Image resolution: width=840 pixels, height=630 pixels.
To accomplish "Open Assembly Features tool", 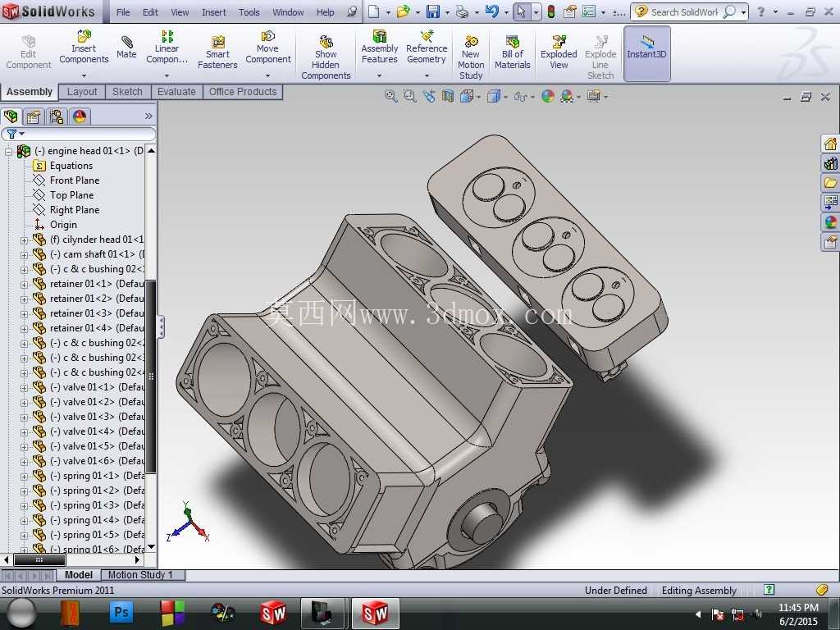I will (x=379, y=47).
